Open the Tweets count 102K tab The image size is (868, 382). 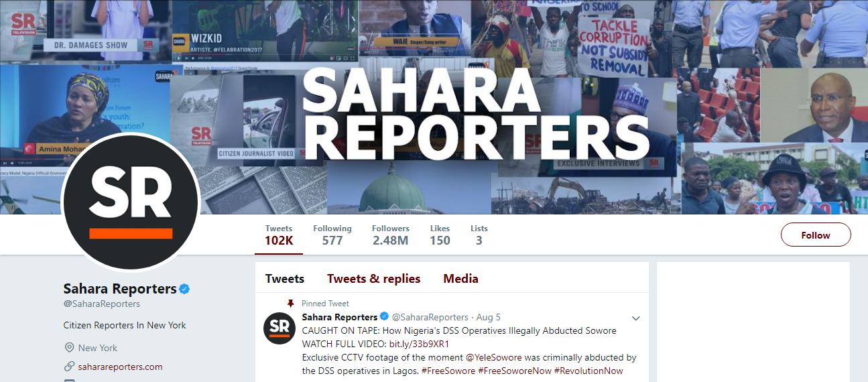pos(279,235)
